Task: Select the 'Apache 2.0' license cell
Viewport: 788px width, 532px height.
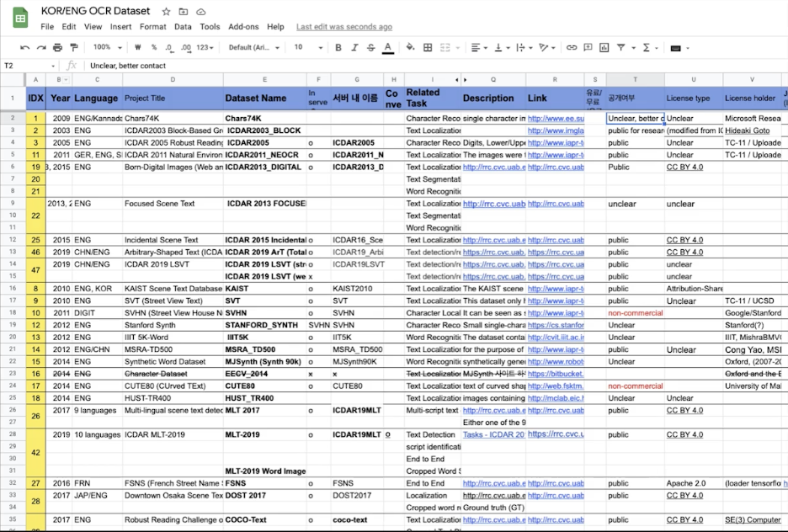Action: click(694, 483)
